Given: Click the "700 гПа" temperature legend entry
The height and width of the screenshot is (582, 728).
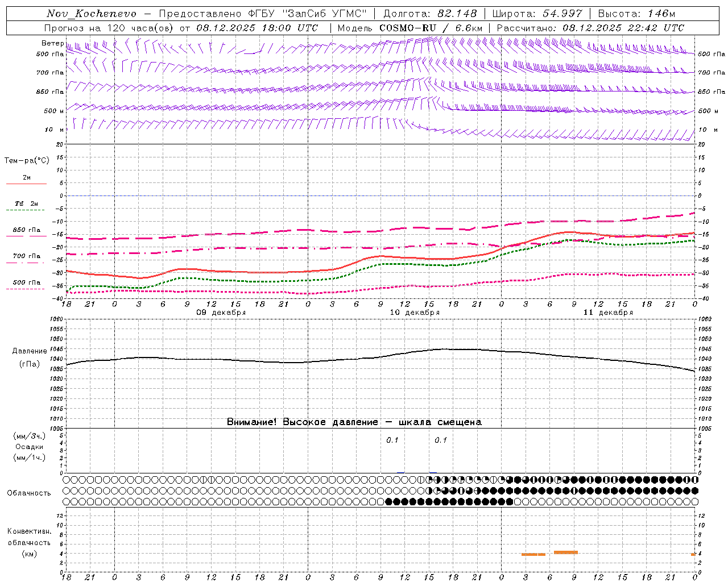Looking at the screenshot, I should tap(27, 256).
